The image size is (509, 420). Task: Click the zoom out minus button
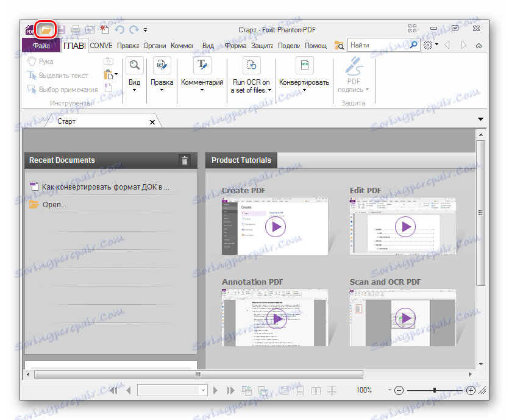(x=399, y=391)
